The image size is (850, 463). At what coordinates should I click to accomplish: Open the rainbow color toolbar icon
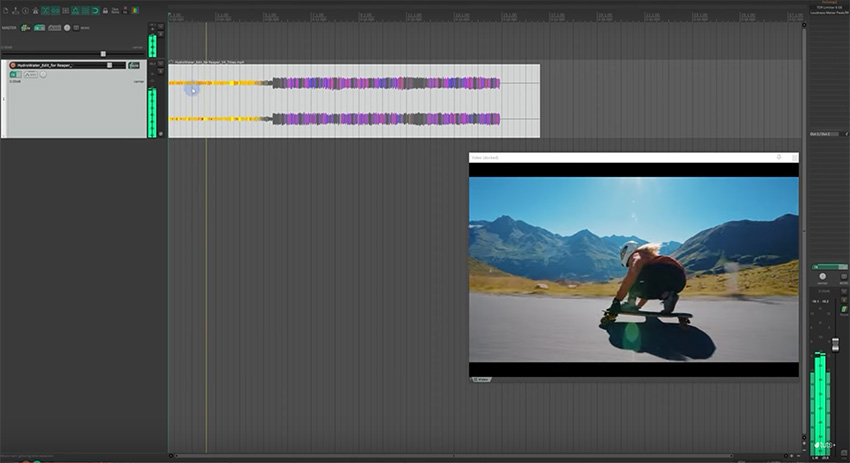(x=135, y=10)
